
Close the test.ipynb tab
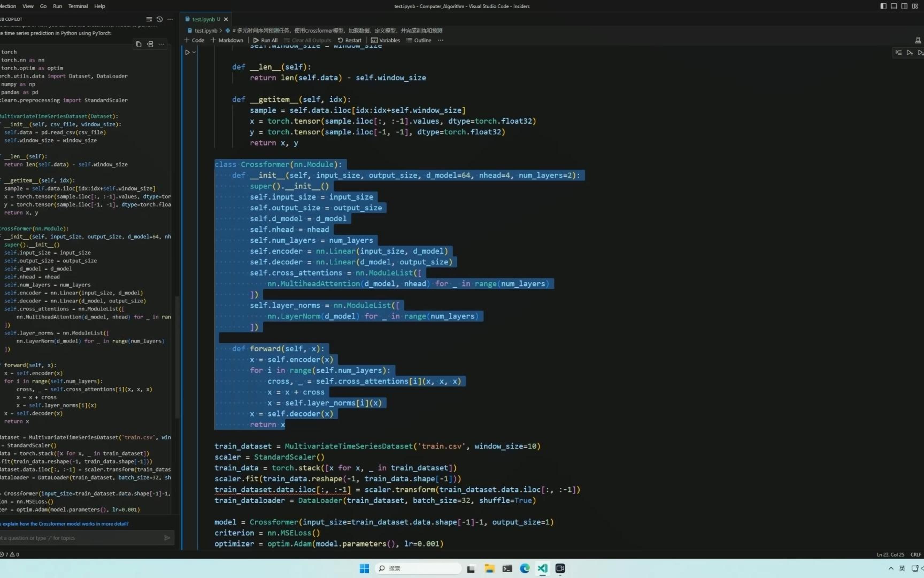(x=226, y=19)
